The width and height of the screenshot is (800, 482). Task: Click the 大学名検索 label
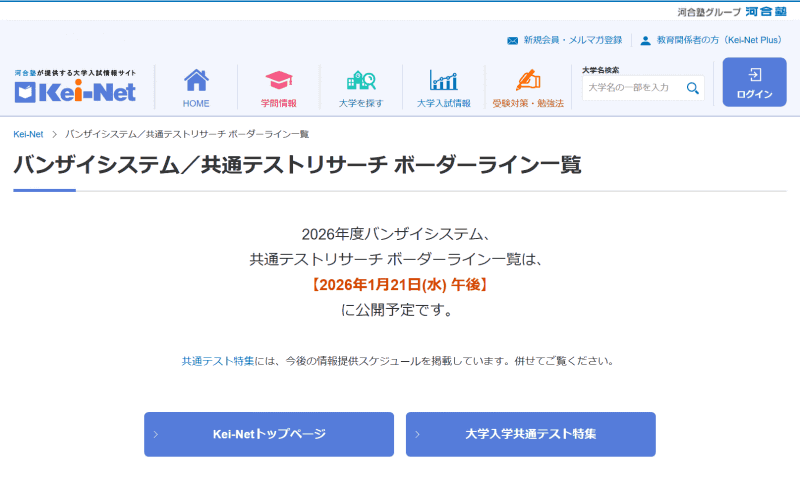point(601,70)
